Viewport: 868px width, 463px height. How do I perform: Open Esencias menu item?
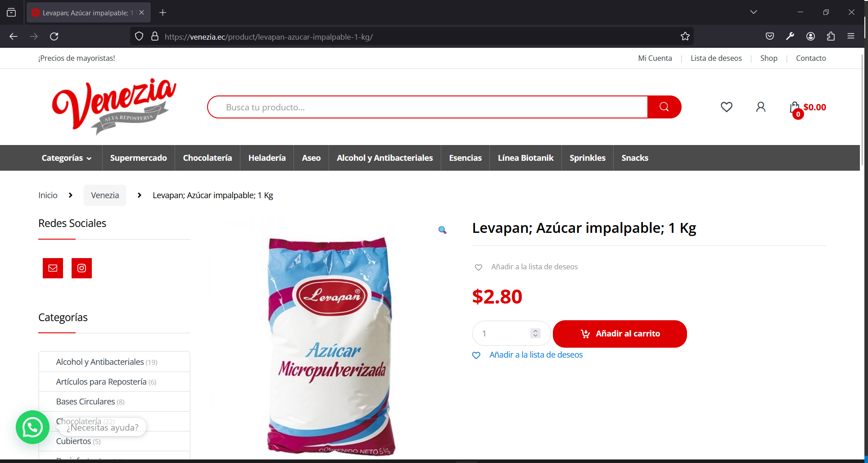465,158
